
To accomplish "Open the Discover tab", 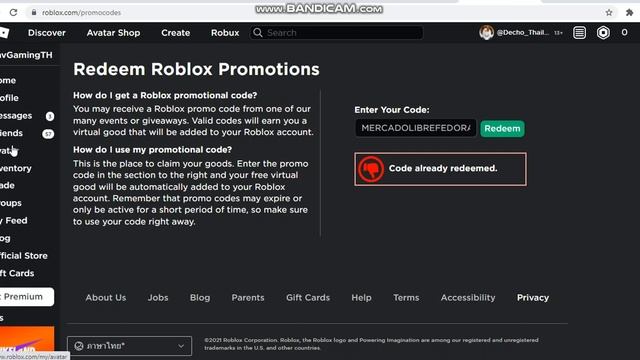I will point(47,33).
